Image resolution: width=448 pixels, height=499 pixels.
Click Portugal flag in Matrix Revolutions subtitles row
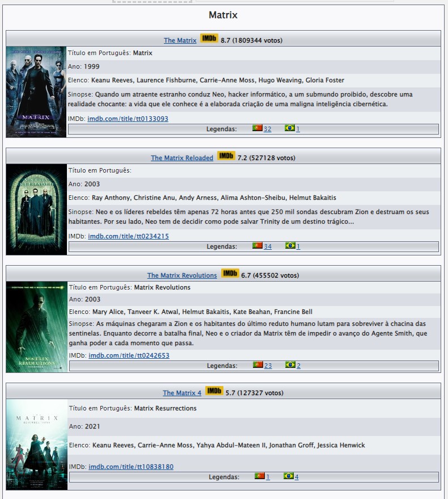click(x=258, y=364)
